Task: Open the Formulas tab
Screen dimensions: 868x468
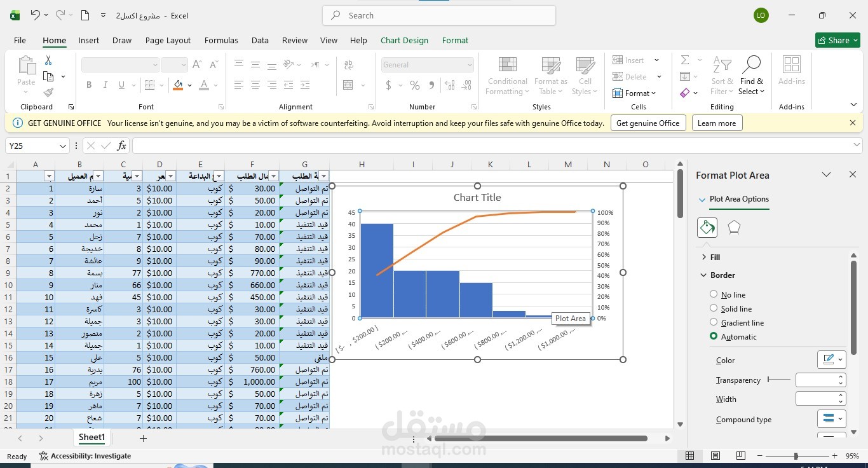Action: click(221, 40)
